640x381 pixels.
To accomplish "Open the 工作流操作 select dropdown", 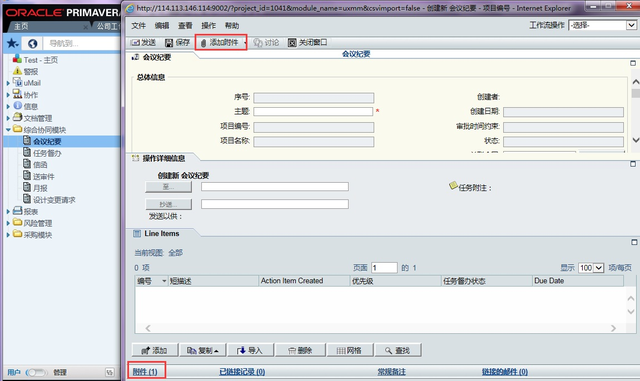I will [602, 25].
